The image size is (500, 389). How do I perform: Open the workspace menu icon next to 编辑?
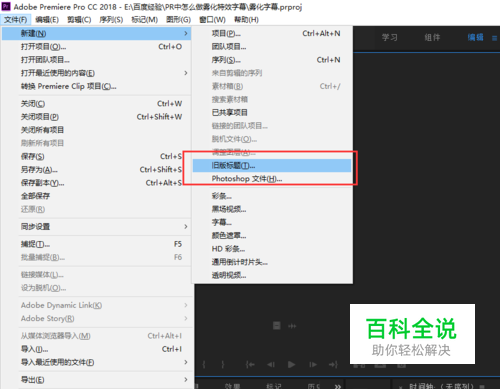(494, 38)
